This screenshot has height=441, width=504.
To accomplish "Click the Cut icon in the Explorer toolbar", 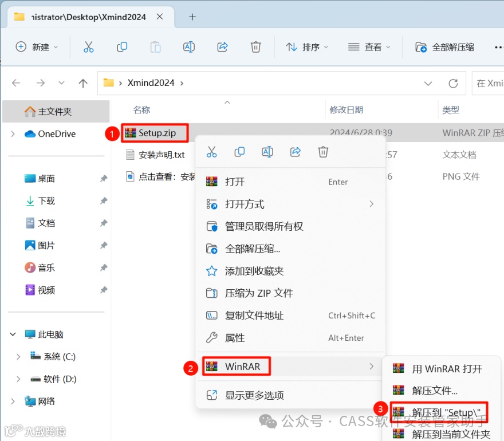I will (x=88, y=47).
